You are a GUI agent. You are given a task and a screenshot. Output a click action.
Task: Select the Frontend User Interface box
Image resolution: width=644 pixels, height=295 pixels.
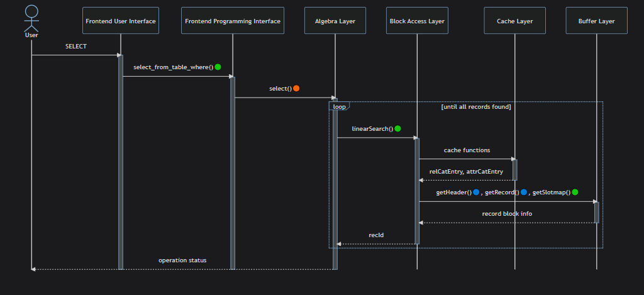coord(121,21)
